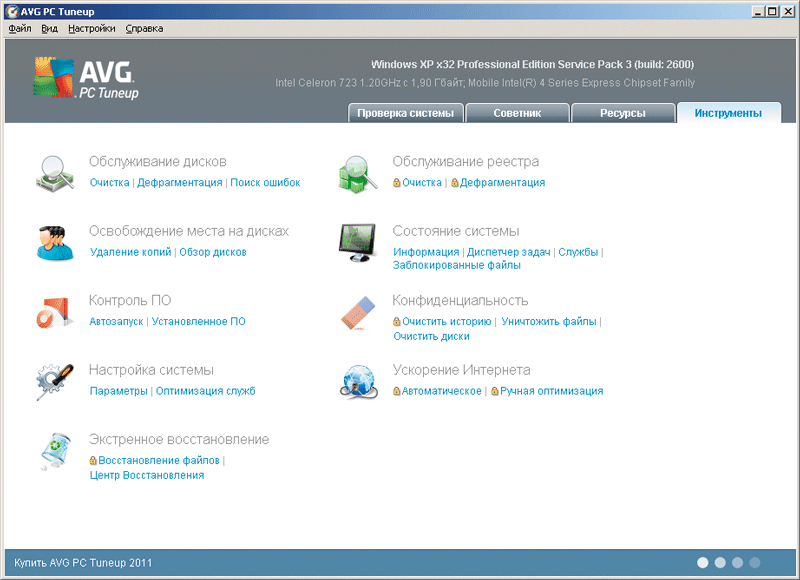Image resolution: width=800 pixels, height=580 pixels.
Task: Click the privacy eraser icon
Action: (x=358, y=312)
